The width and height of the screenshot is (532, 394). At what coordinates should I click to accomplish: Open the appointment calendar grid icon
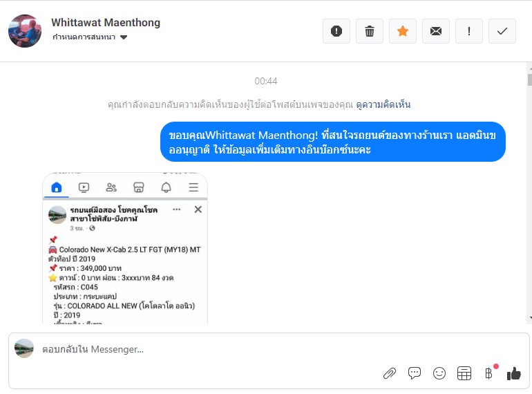(464, 373)
